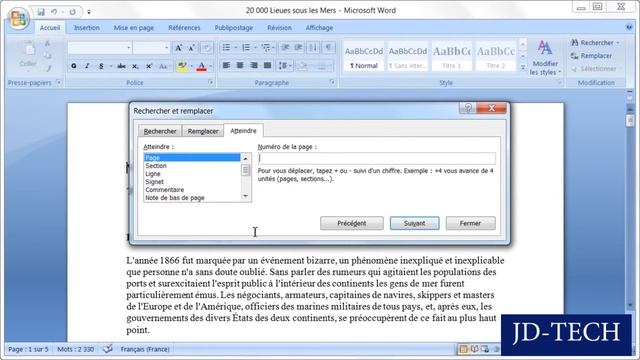Image resolution: width=640 pixels, height=360 pixels.
Task: Open the Publipostage ribbon tab
Action: tap(233, 28)
